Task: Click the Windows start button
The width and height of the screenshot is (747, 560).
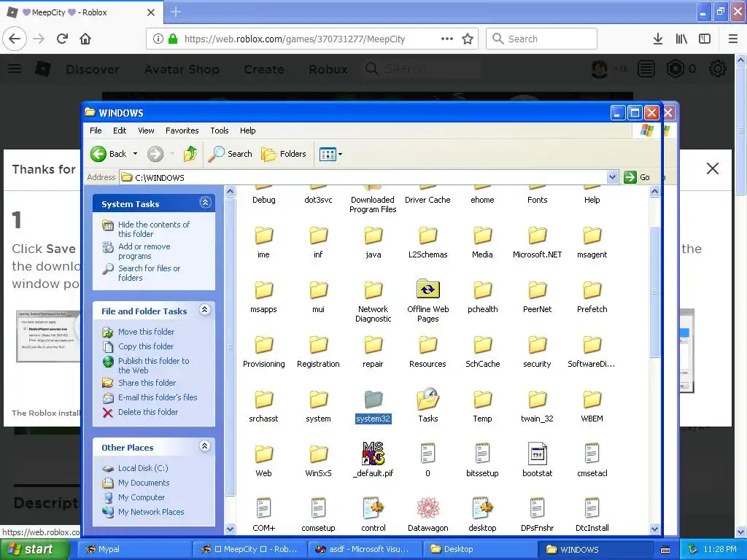Action: tap(35, 549)
